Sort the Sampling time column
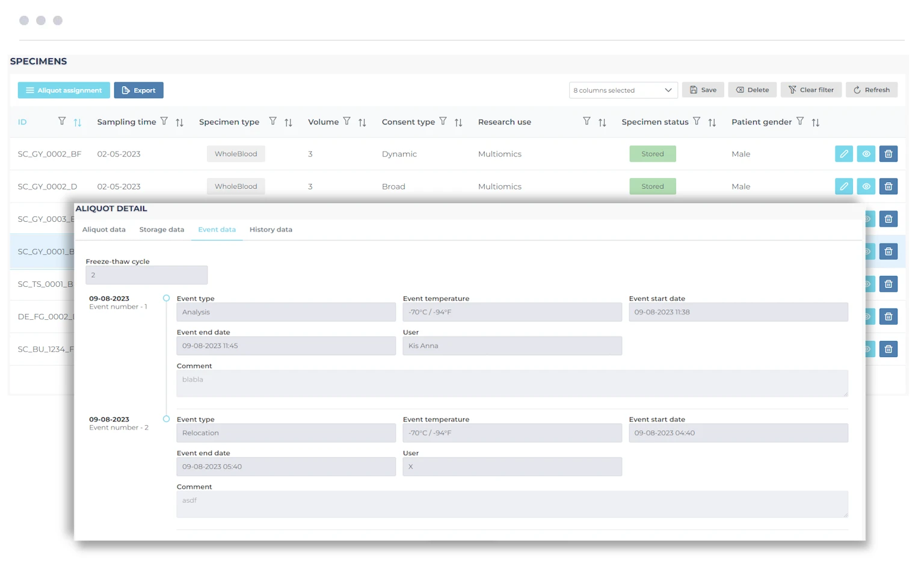 pyautogui.click(x=179, y=122)
